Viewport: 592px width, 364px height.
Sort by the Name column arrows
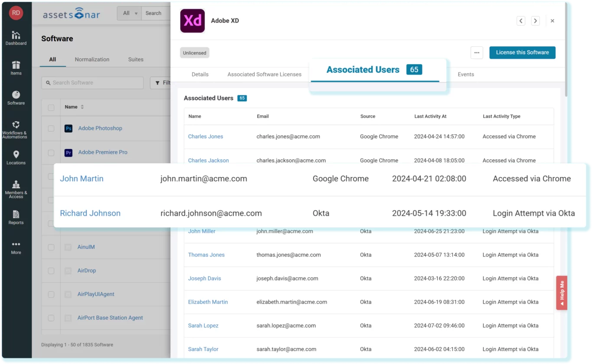[82, 107]
